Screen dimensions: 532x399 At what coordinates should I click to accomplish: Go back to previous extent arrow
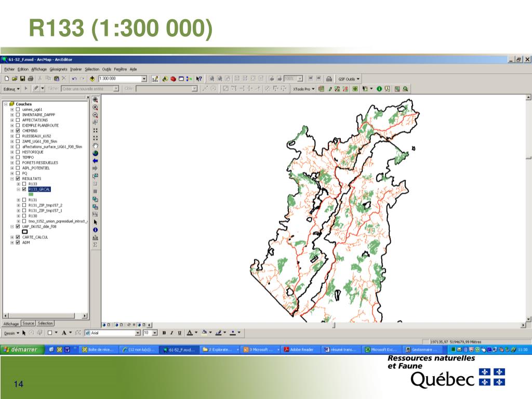pyautogui.click(x=96, y=161)
